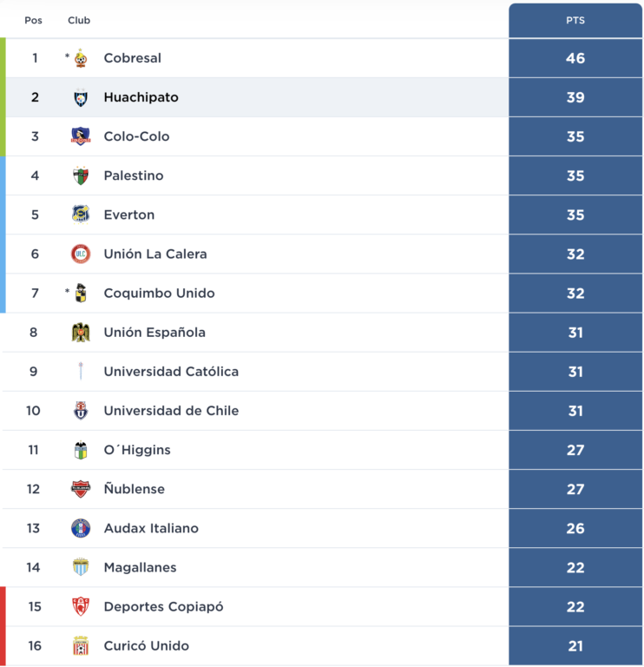Click the Club column header
Viewport: 644px width, 667px height.
[x=79, y=20]
